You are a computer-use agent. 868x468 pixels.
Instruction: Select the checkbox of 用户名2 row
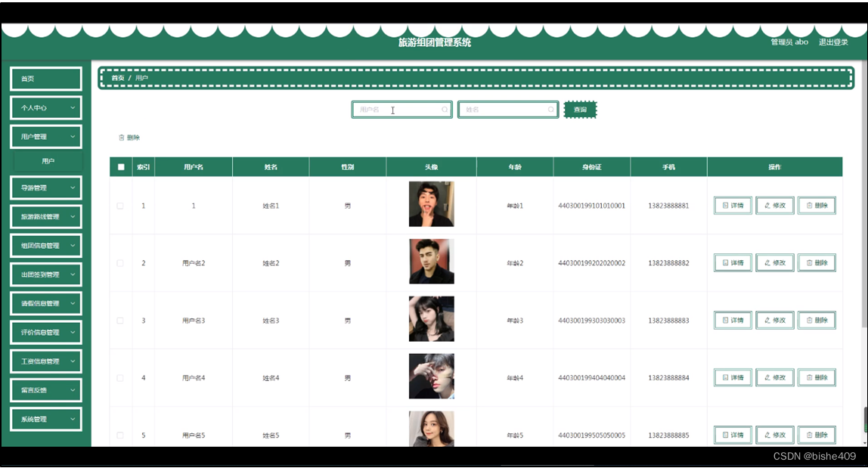(x=120, y=263)
